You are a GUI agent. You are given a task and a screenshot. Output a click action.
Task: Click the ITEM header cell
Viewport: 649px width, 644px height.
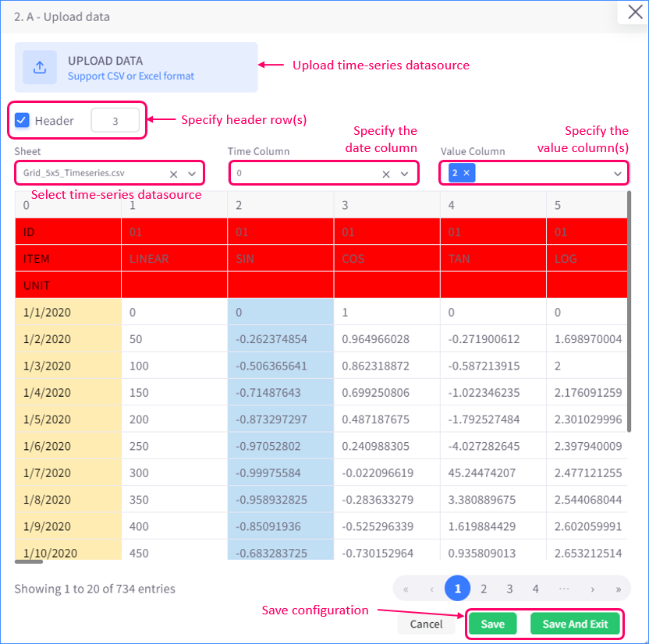(x=69, y=259)
